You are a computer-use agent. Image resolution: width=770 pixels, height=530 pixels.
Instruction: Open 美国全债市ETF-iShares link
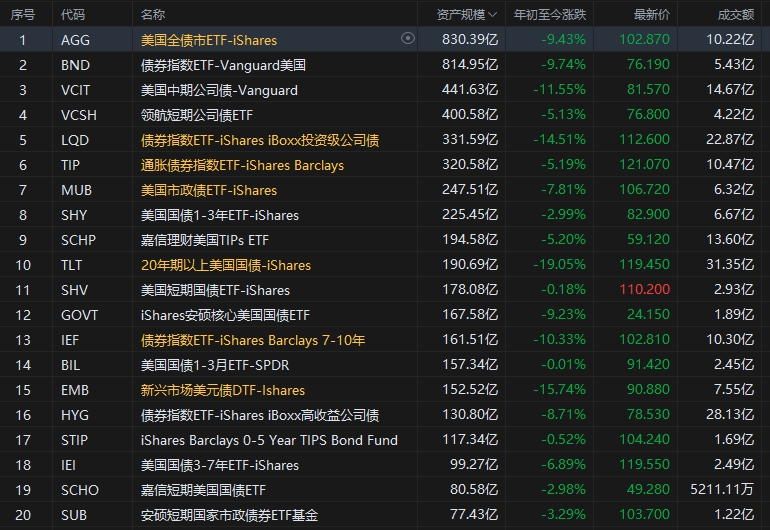tap(209, 40)
